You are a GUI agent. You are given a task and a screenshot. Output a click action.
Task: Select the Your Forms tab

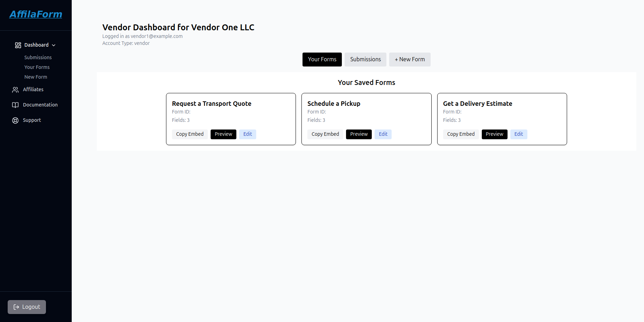[322, 60]
